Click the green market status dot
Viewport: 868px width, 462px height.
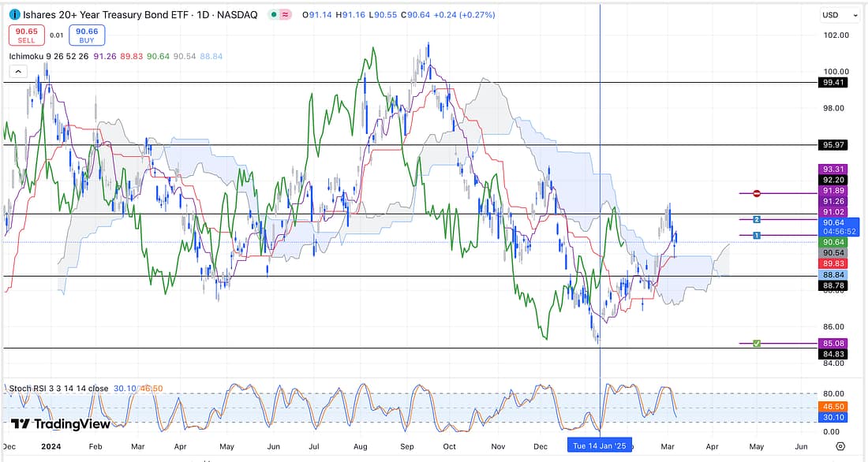[273, 15]
